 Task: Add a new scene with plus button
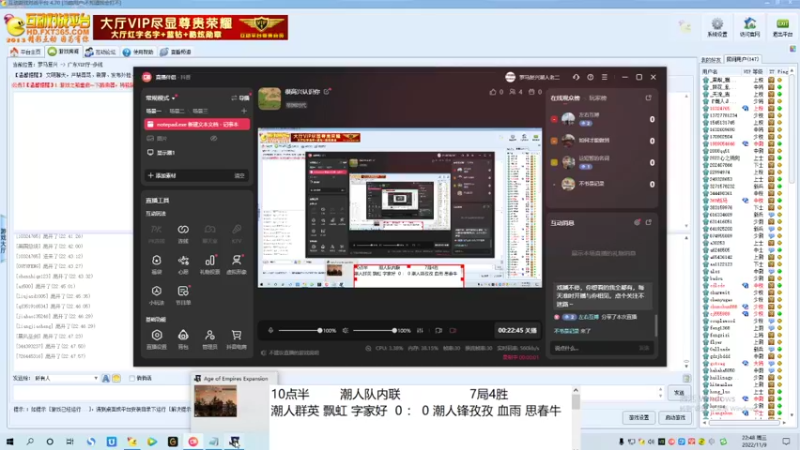click(x=244, y=111)
